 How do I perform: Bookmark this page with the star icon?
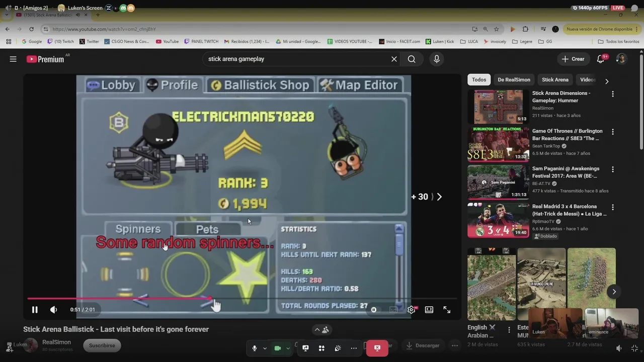(x=497, y=29)
